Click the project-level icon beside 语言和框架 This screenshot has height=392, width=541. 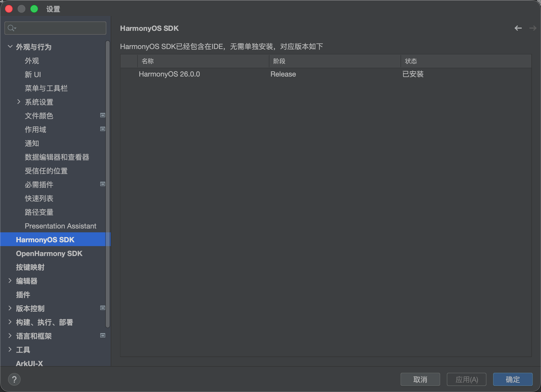pyautogui.click(x=102, y=335)
